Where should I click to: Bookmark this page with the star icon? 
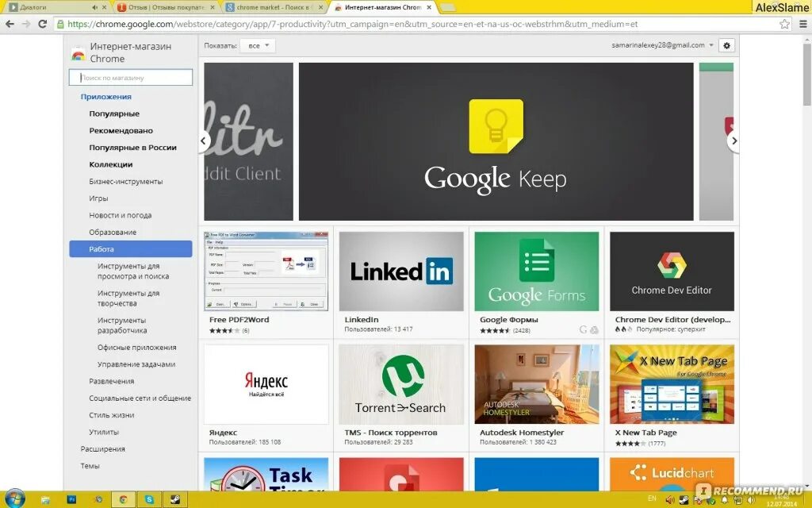coord(784,24)
